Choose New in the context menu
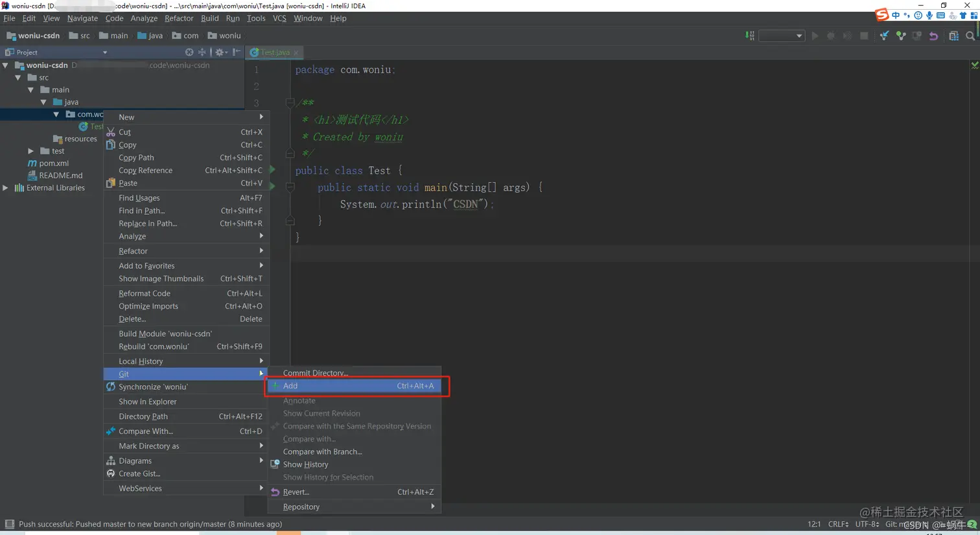980x535 pixels. 187,117
